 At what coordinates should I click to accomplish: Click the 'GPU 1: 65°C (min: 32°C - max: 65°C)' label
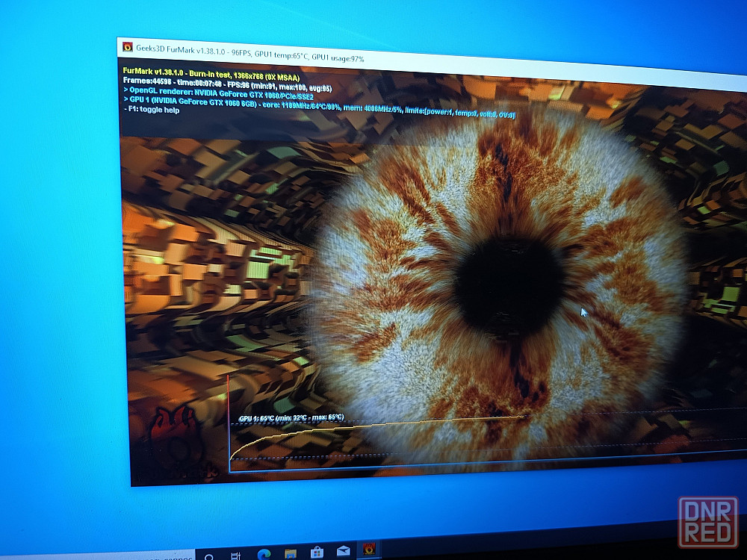[x=291, y=417]
